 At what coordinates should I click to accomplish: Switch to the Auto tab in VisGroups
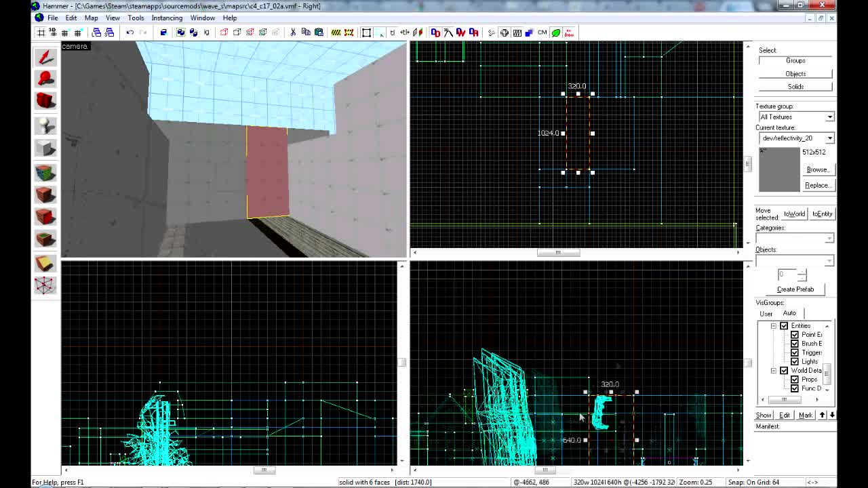789,312
